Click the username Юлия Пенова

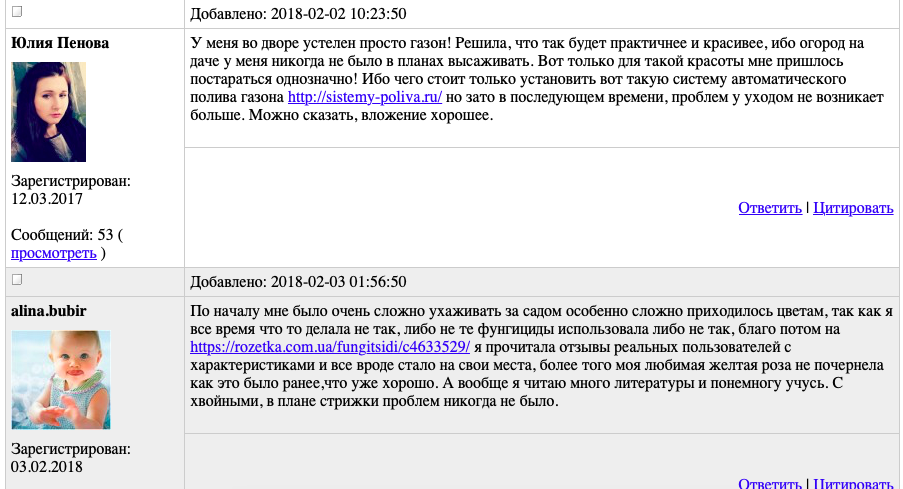click(x=60, y=43)
